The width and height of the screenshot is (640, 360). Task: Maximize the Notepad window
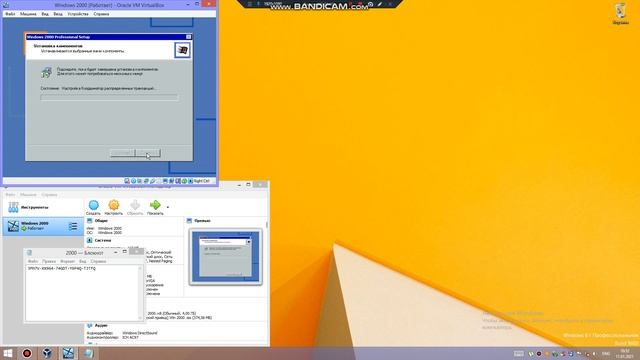(124, 252)
